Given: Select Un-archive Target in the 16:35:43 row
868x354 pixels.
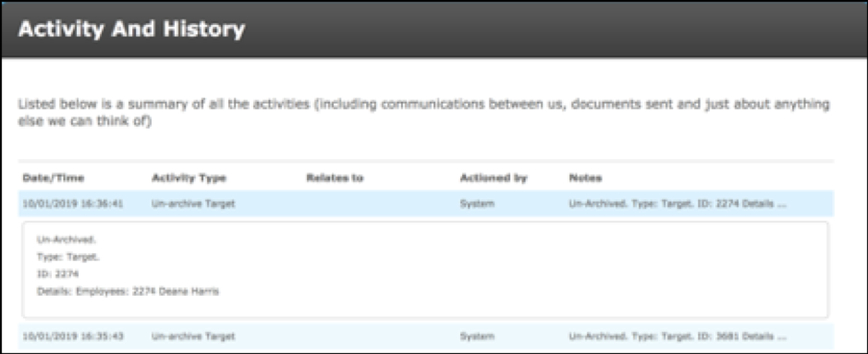Looking at the screenshot, I should [193, 336].
